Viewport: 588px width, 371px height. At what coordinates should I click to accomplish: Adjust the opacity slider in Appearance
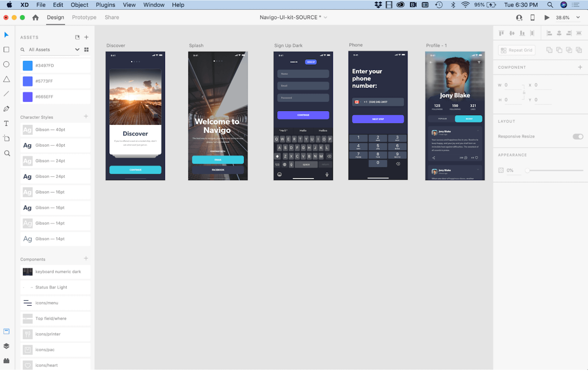tap(527, 170)
